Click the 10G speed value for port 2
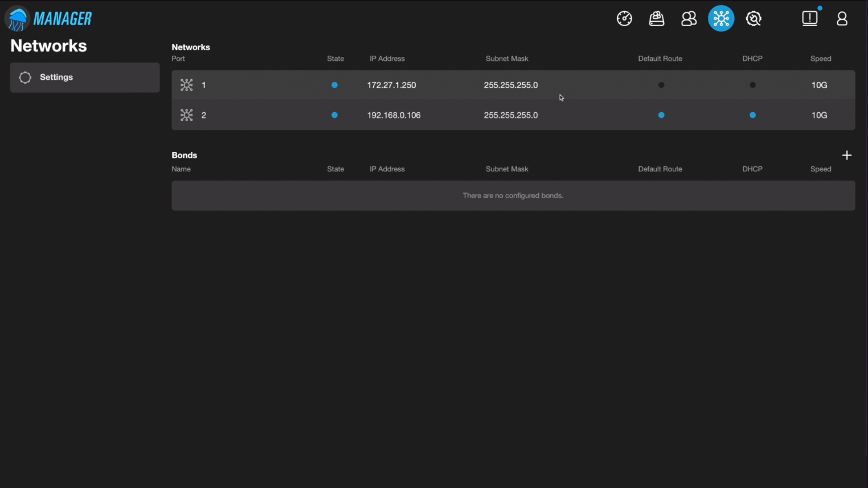 (x=819, y=115)
